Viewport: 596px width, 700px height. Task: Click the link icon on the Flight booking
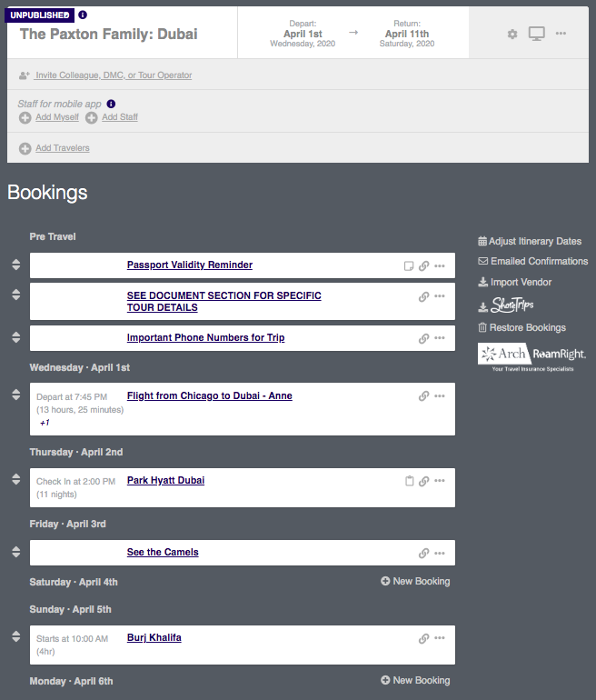[x=423, y=396]
